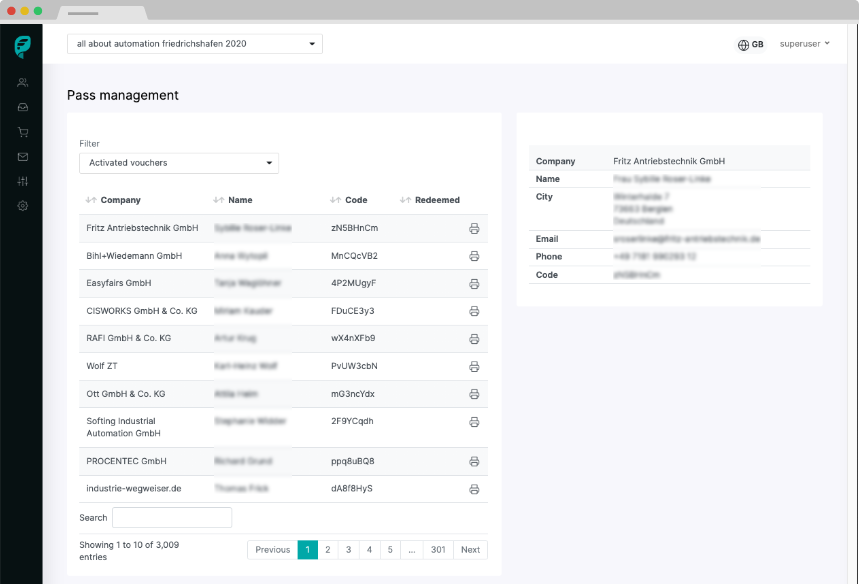Select code 2F9YCqdh in table
859x584 pixels.
352,421
